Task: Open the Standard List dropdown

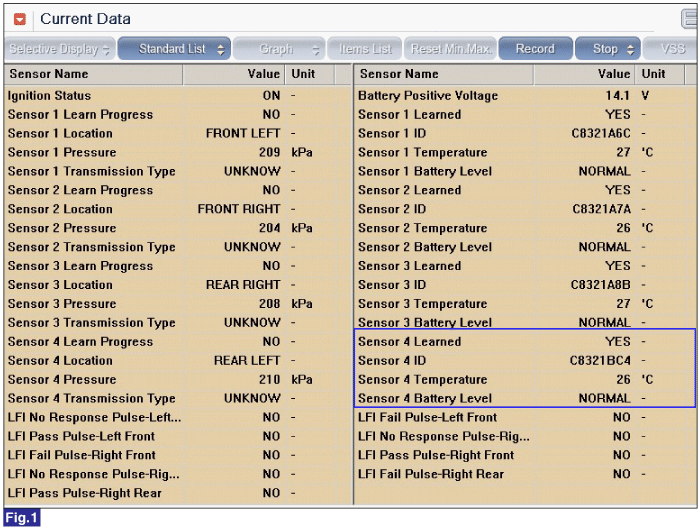Action: click(174, 49)
